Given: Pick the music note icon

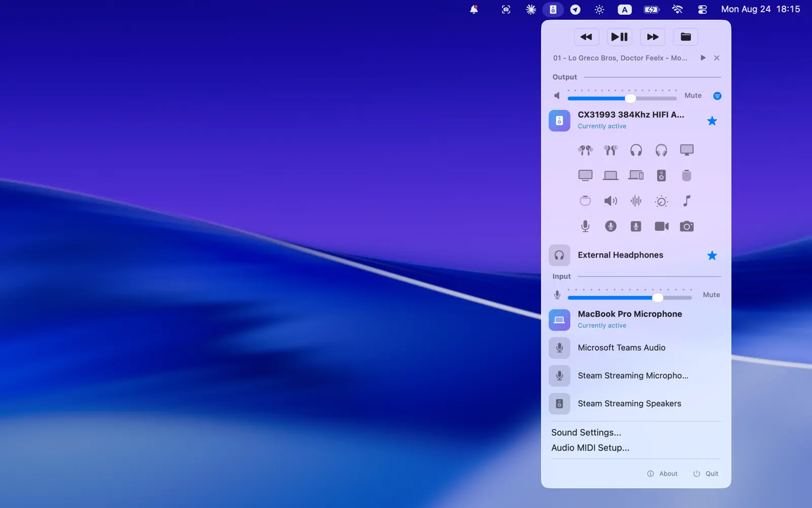Looking at the screenshot, I should pos(687,201).
